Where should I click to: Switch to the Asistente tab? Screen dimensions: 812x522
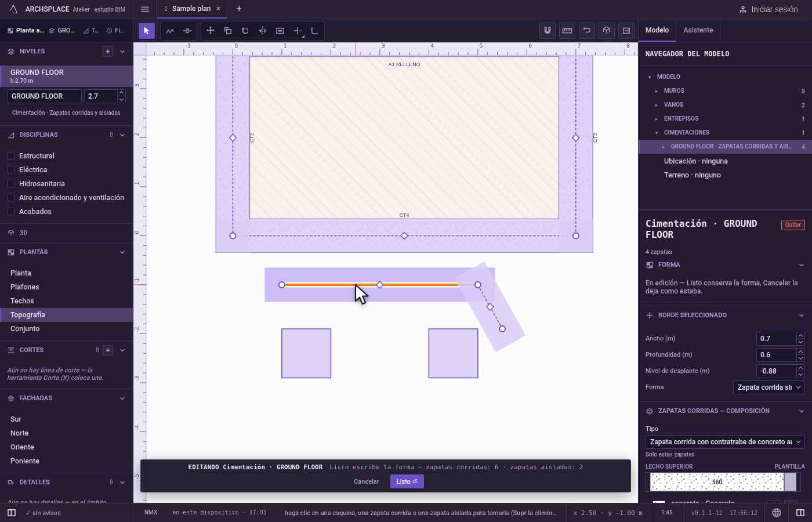pyautogui.click(x=698, y=30)
